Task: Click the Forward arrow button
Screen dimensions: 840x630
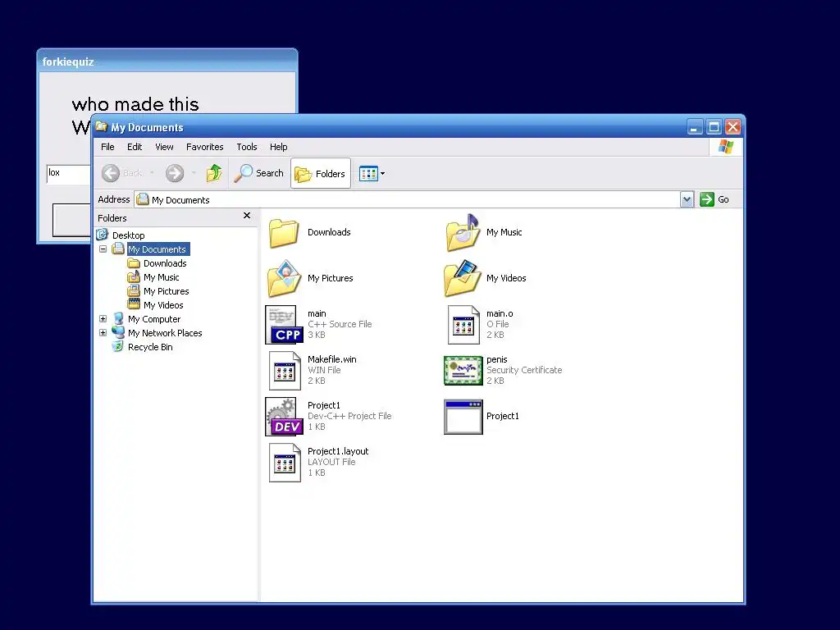Action: 175,173
